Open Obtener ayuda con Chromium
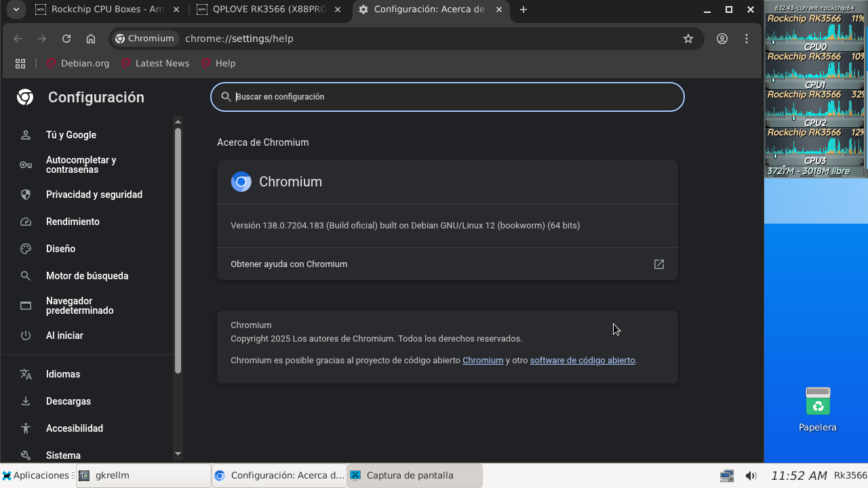Image resolution: width=868 pixels, height=488 pixels. [x=448, y=264]
